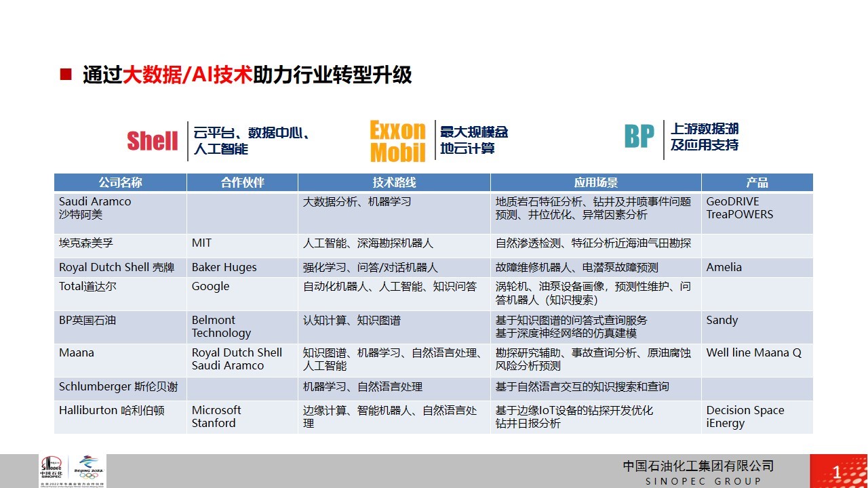Click the Google partner cell
The height and width of the screenshot is (488, 868).
click(242, 294)
